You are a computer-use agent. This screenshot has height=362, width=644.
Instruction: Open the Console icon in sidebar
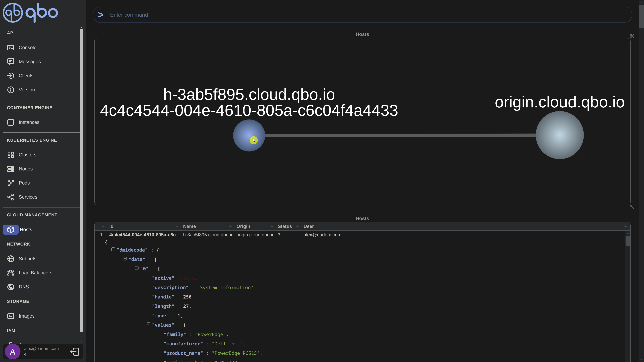(11, 47)
